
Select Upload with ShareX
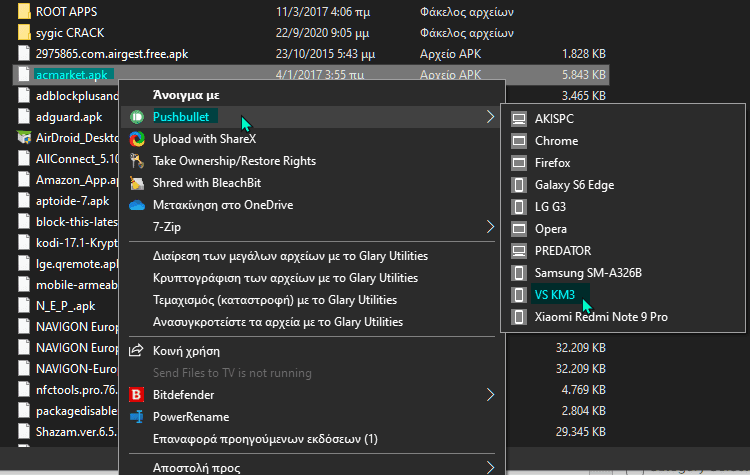pos(312,139)
